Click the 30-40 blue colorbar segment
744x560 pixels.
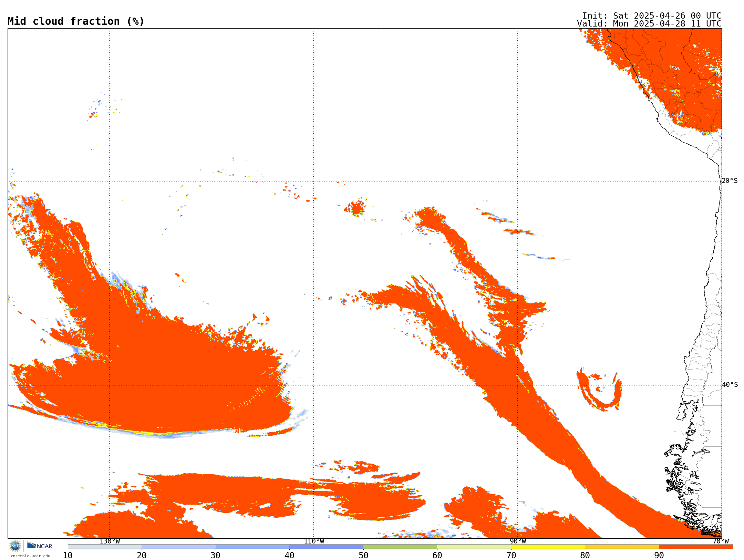coord(252,547)
